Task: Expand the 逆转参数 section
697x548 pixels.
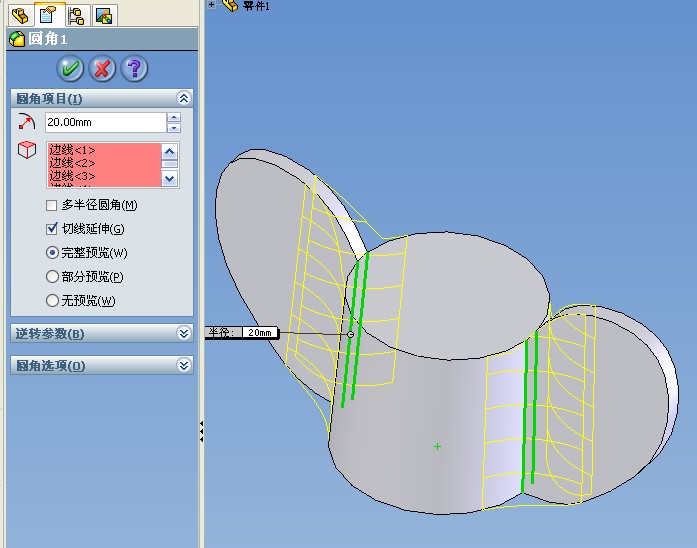Action: [x=184, y=333]
